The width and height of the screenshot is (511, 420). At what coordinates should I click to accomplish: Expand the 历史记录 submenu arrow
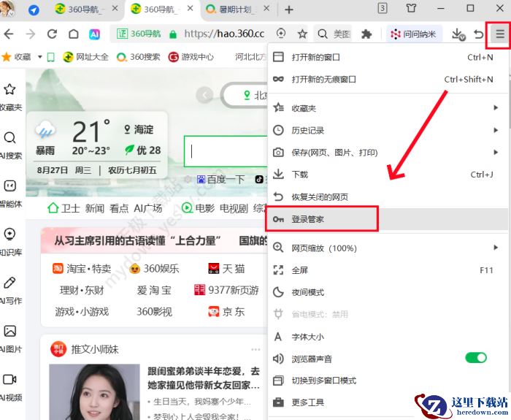click(x=496, y=130)
